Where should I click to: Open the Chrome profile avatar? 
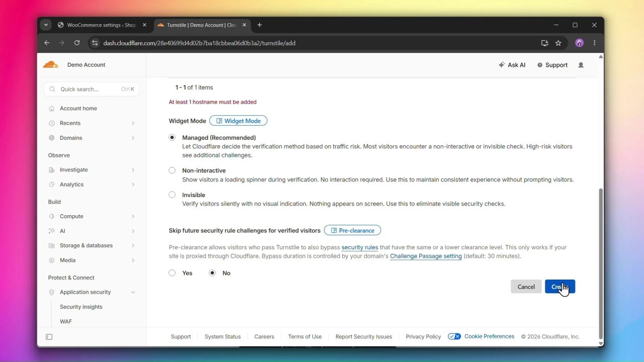tap(580, 43)
